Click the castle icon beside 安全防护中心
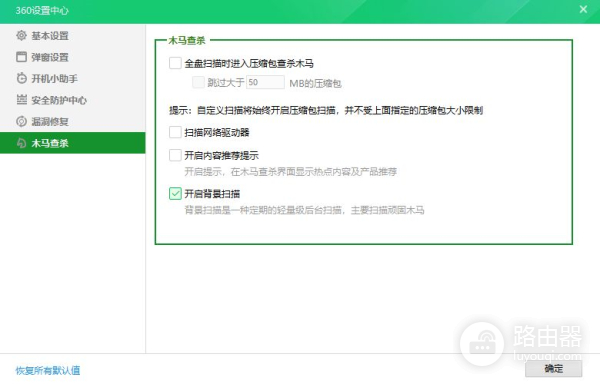Image resolution: width=600 pixels, height=384 pixels. pos(21,100)
